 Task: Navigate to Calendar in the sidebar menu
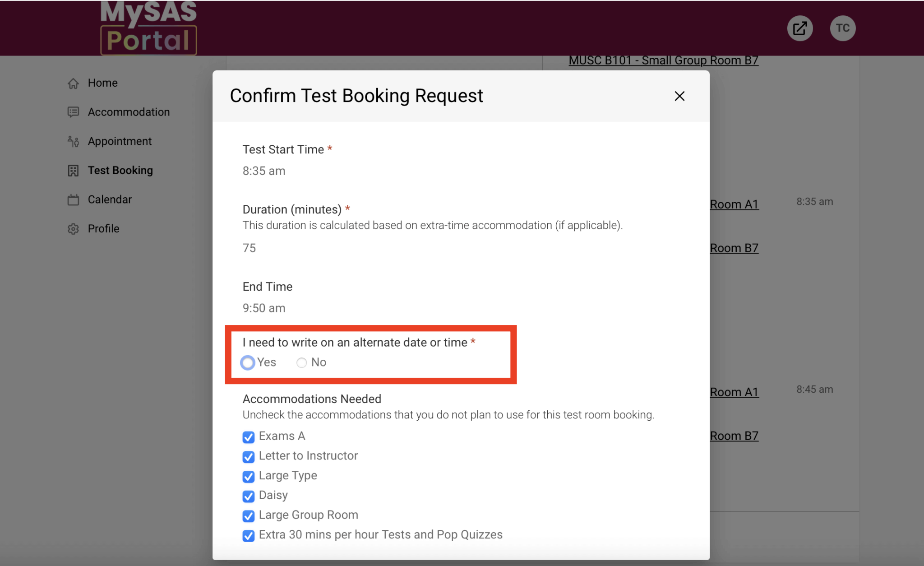109,199
